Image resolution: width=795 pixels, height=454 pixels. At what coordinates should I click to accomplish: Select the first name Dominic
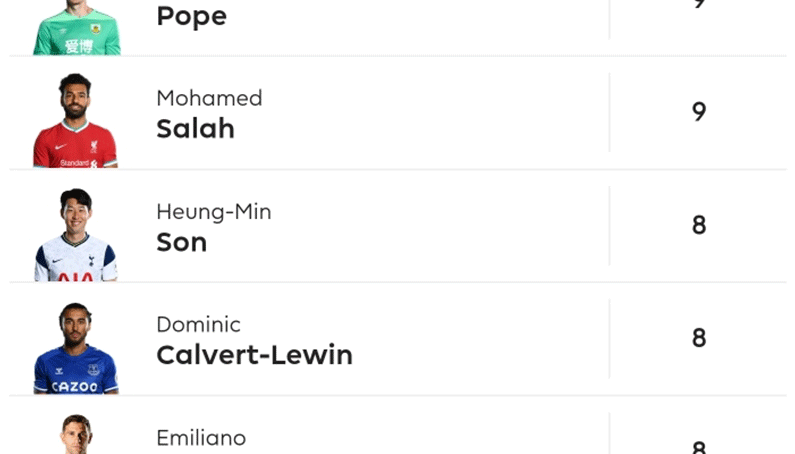point(198,324)
